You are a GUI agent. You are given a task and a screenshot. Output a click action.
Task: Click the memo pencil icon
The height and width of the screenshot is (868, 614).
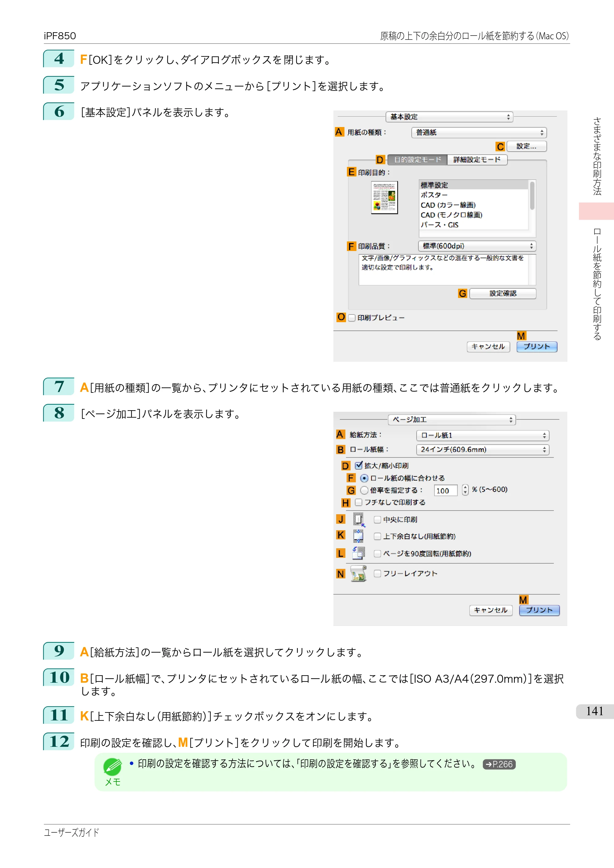coord(112,767)
